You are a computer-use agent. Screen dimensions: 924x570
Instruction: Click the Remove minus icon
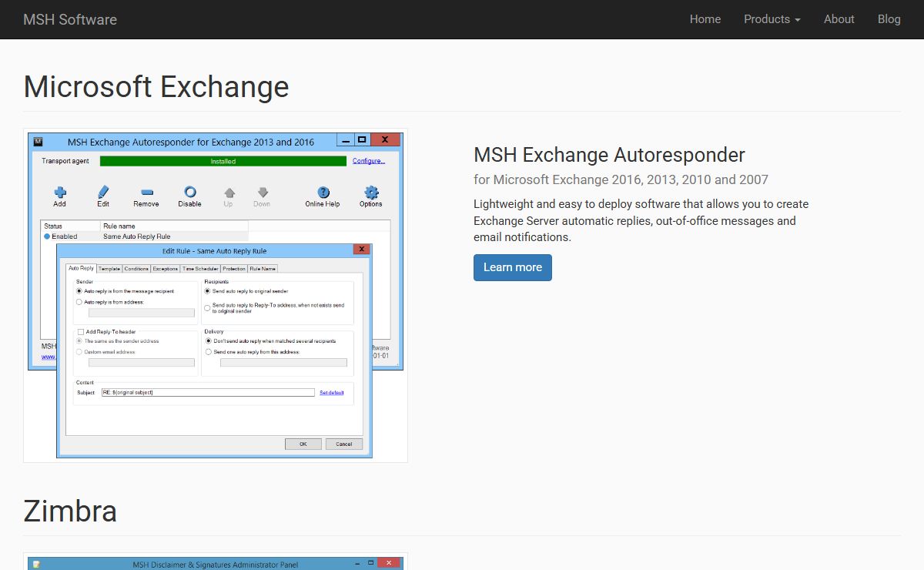click(146, 193)
